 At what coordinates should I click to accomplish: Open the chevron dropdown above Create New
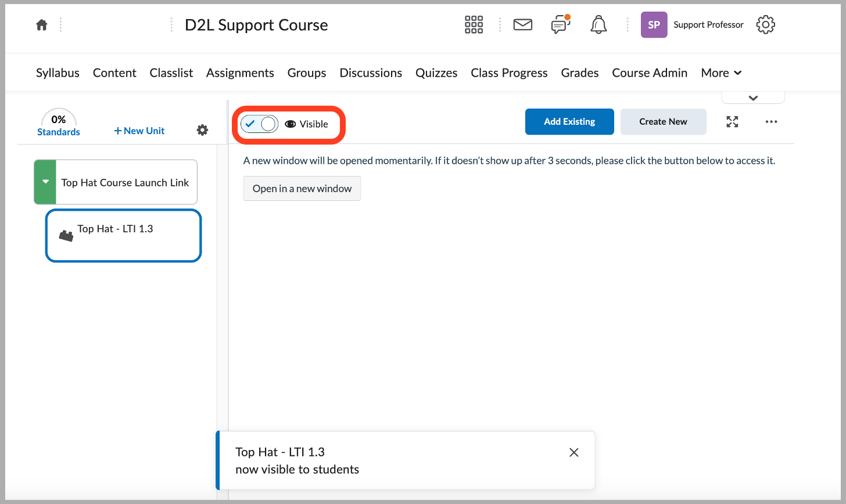(752, 98)
